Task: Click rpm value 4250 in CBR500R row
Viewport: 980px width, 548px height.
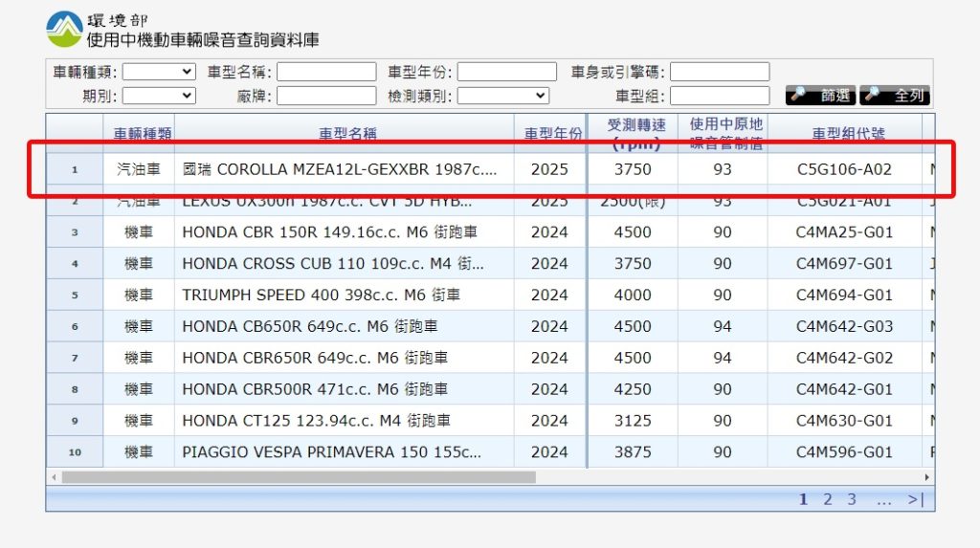Action: (x=633, y=389)
